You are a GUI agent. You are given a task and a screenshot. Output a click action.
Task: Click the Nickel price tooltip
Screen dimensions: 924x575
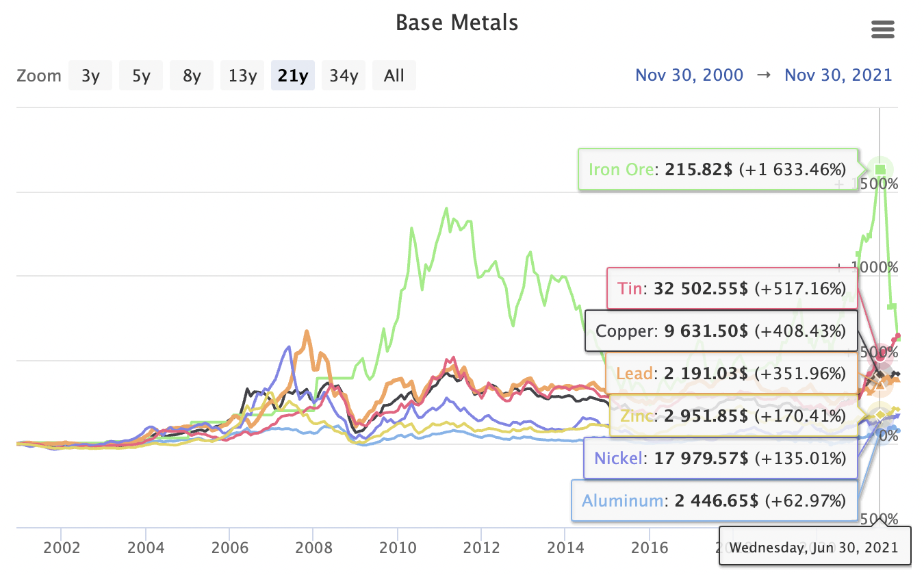tap(719, 458)
